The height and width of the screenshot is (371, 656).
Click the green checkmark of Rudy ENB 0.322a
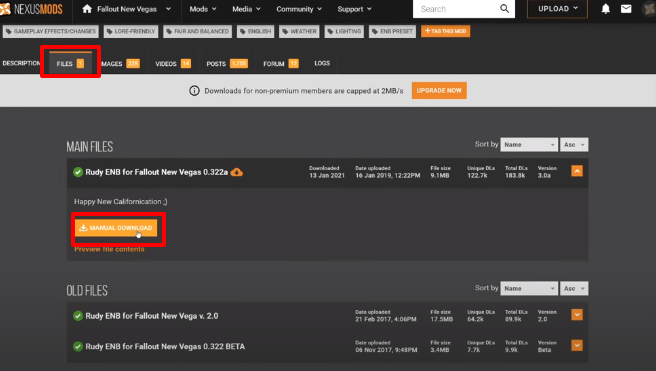click(x=78, y=172)
